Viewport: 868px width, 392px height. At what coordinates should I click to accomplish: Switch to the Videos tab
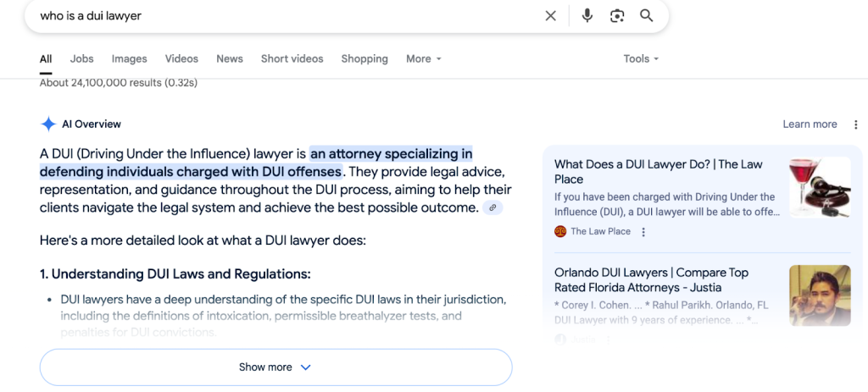pos(181,58)
